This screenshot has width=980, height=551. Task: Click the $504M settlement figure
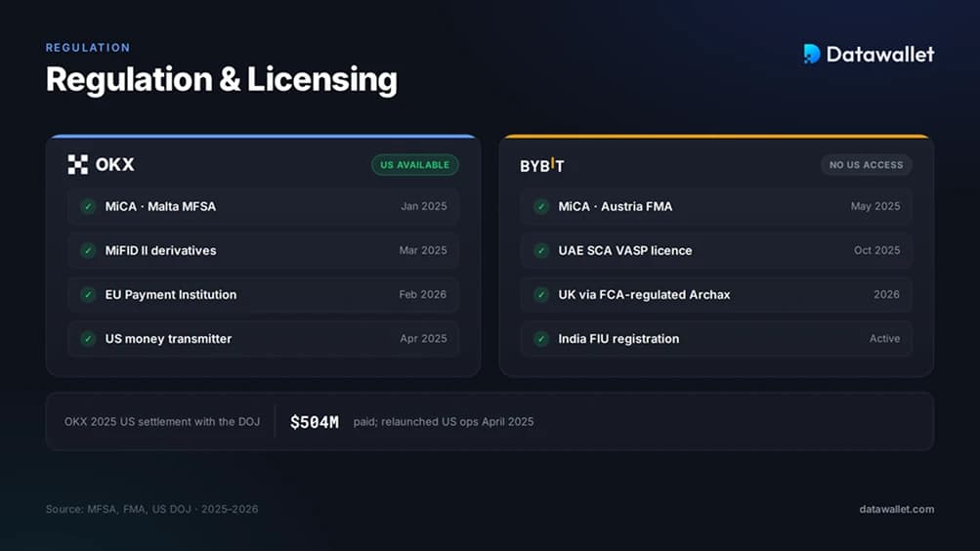click(315, 422)
